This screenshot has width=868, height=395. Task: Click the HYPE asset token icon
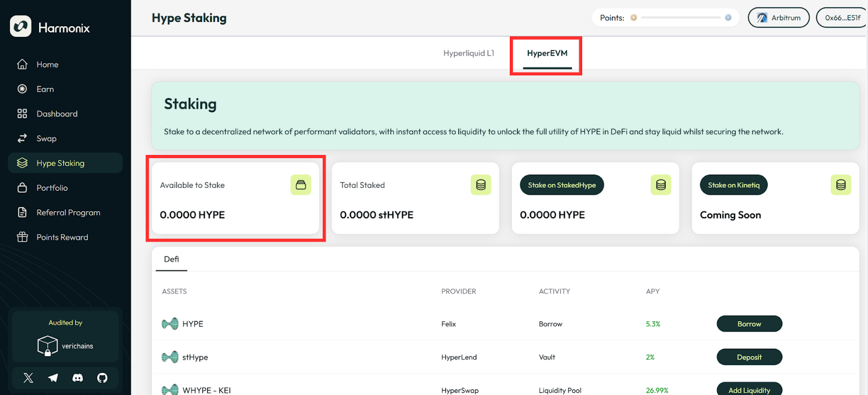click(x=170, y=324)
